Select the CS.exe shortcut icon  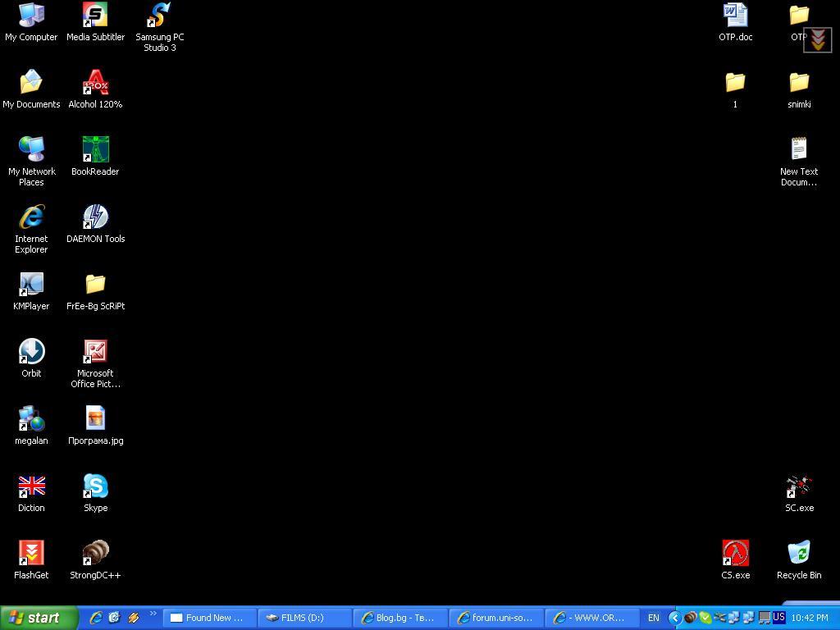(735, 553)
